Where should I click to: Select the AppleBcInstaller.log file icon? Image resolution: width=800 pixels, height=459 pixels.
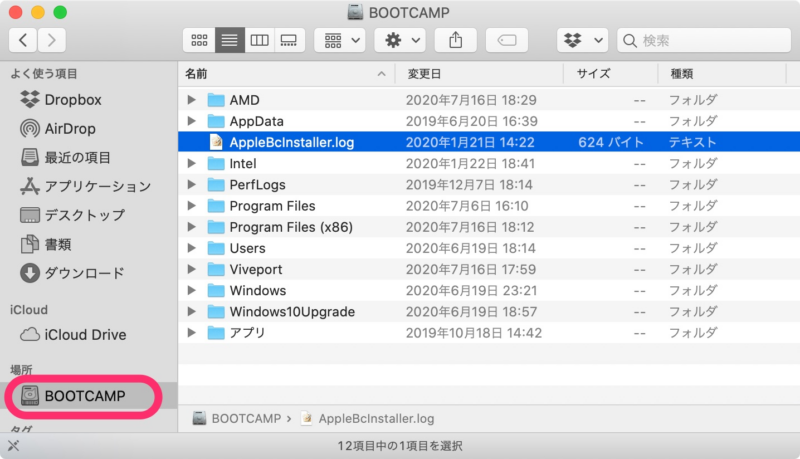(216, 142)
